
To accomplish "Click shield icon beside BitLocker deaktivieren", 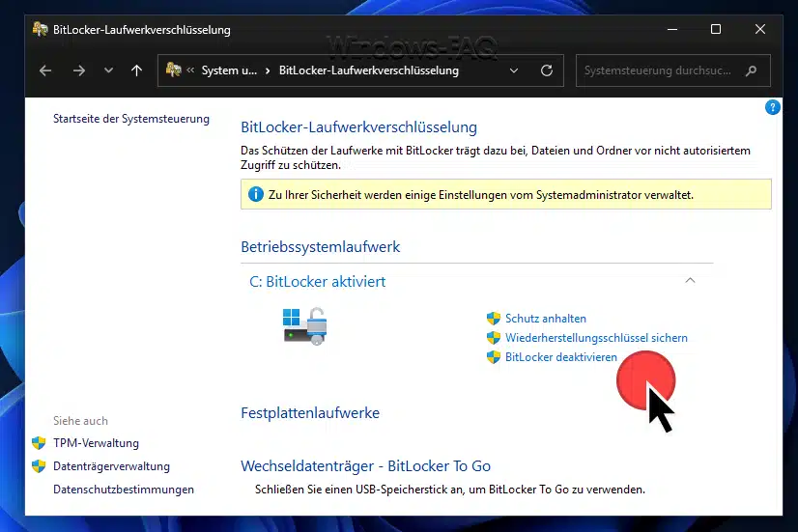I will click(493, 357).
